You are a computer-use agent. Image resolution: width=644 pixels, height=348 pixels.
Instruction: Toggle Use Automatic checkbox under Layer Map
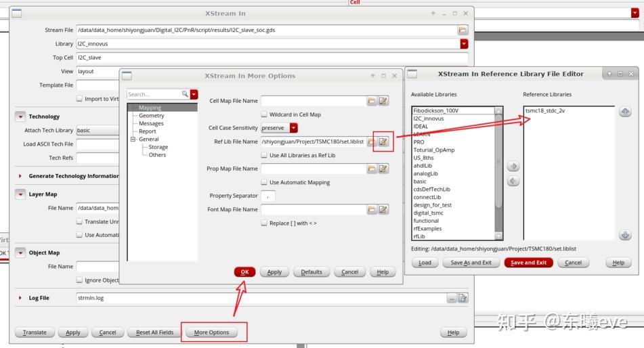(79, 235)
